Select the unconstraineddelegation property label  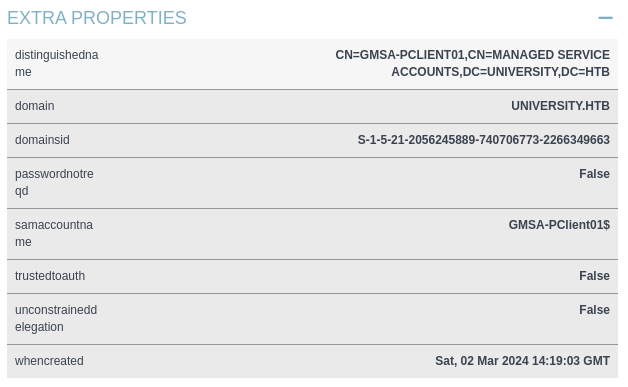point(56,318)
